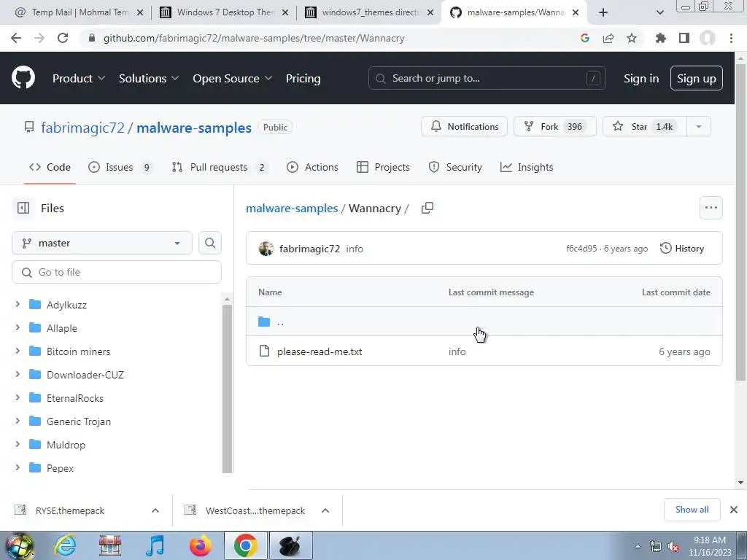Open Internet Explorer from taskbar
747x560 pixels.
[64, 545]
